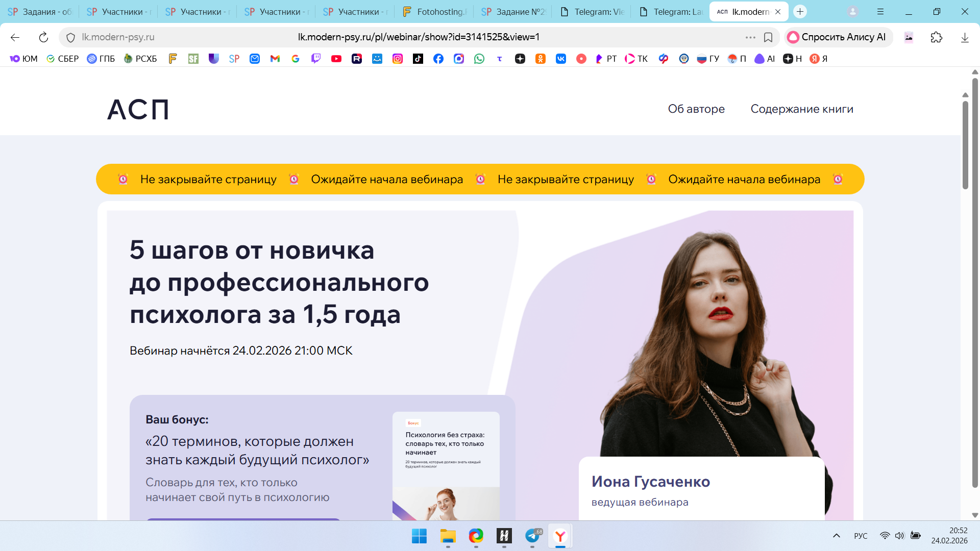Switch to the Fotohosting tab
The height and width of the screenshot is (551, 980).
(x=435, y=12)
